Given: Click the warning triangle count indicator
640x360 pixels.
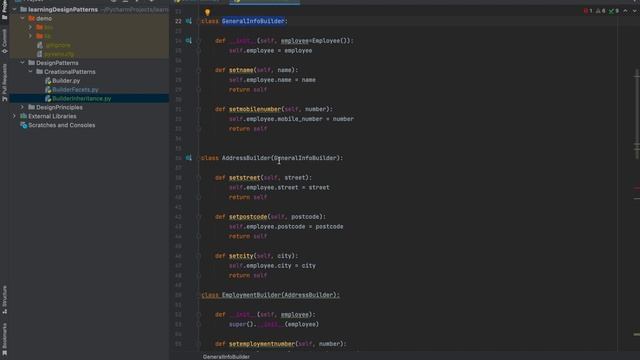Looking at the screenshot, I should point(600,11).
